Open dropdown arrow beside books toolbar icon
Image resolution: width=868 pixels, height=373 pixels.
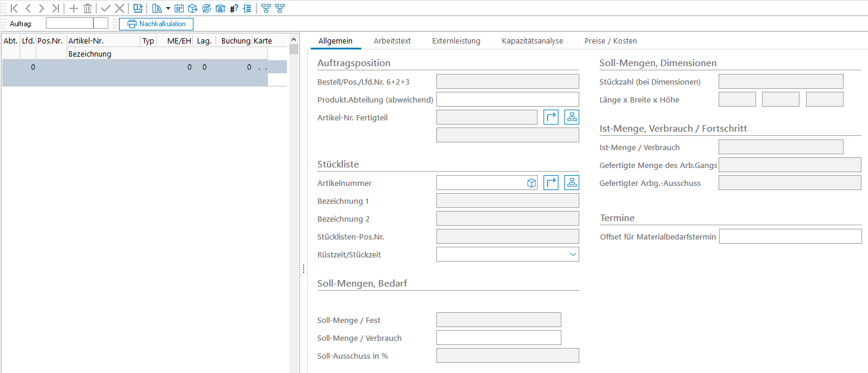(168, 8)
